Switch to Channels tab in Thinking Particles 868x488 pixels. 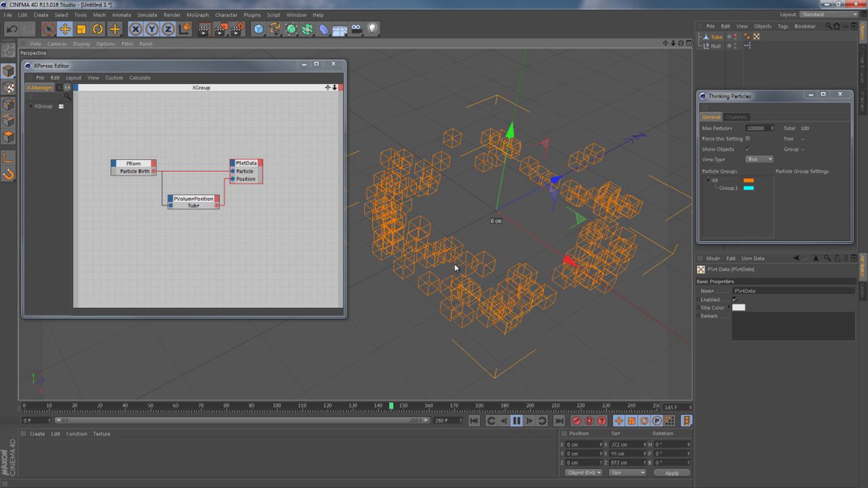tap(736, 117)
